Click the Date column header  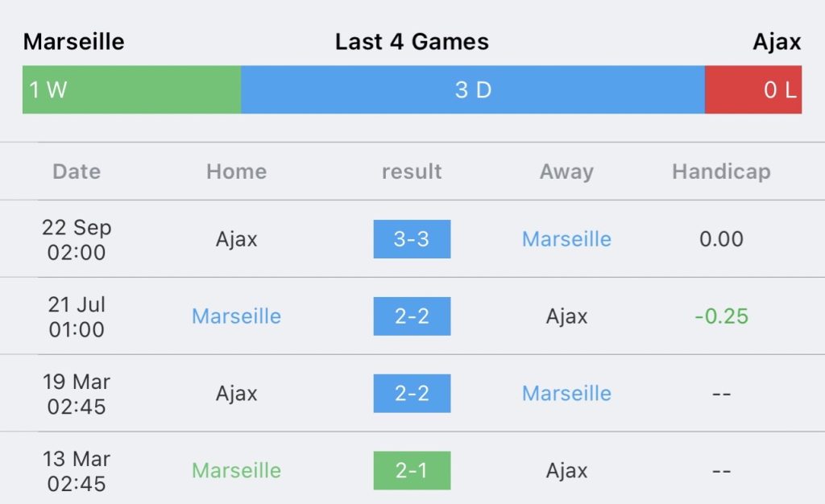(77, 171)
